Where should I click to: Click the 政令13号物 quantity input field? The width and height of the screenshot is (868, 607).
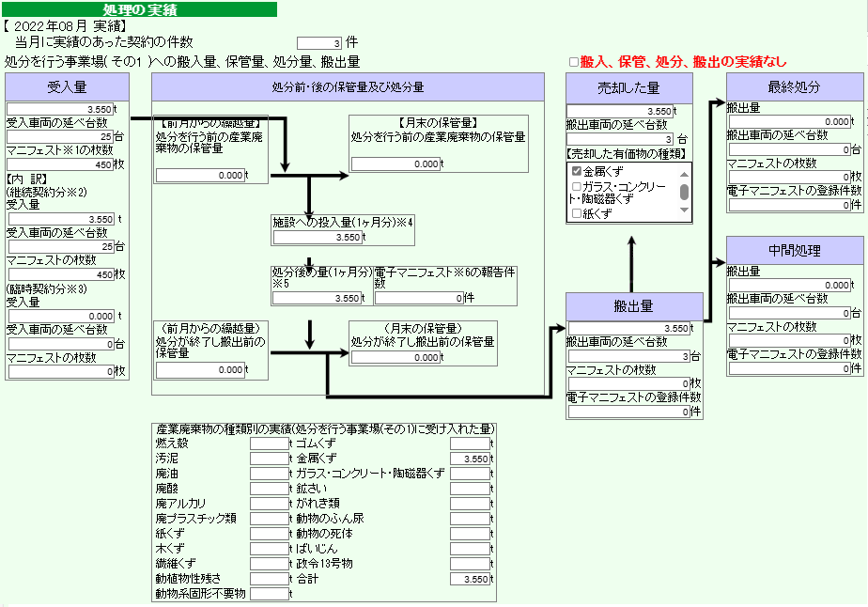[x=470, y=564]
